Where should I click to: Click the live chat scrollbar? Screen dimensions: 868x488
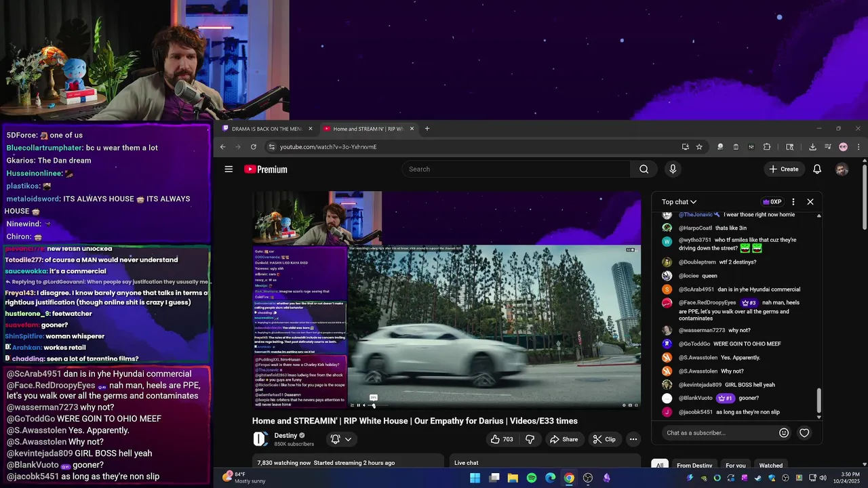pos(818,400)
